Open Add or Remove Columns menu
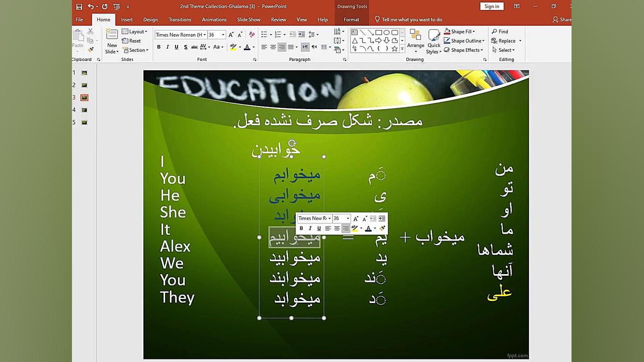The image size is (644, 362). [326, 47]
